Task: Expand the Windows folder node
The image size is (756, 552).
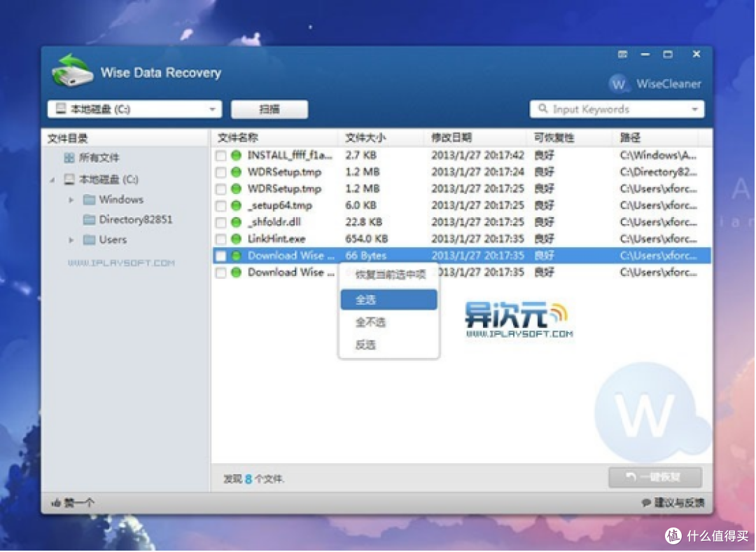Action: (71, 200)
